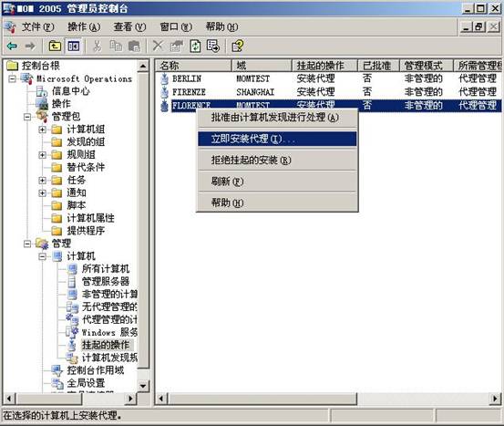Click the Delete X toolbar icon
This screenshot has width=504, height=426.
pos(158,46)
